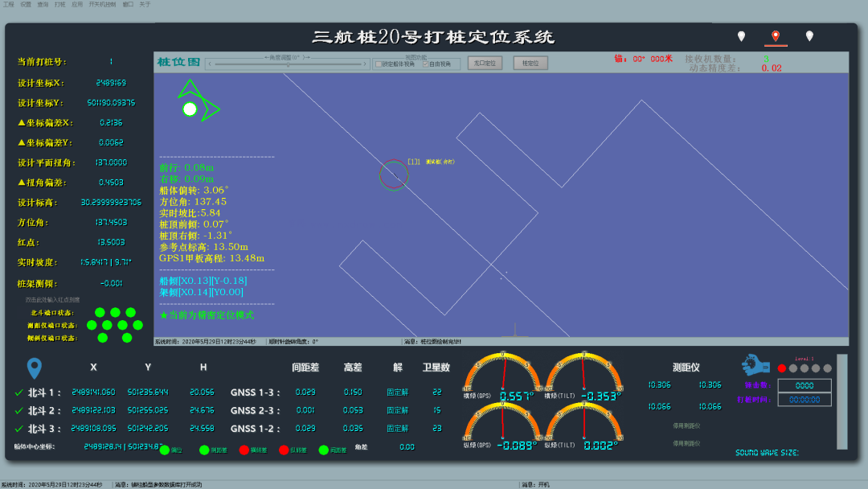The width and height of the screenshot is (868, 489).
Task: Click the blue location pin icon
Action: coord(35,368)
